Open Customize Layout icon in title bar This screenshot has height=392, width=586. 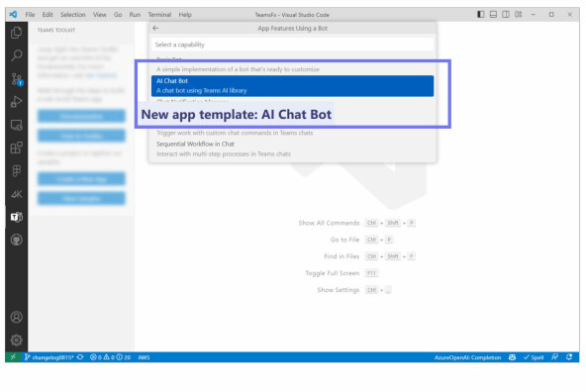518,14
